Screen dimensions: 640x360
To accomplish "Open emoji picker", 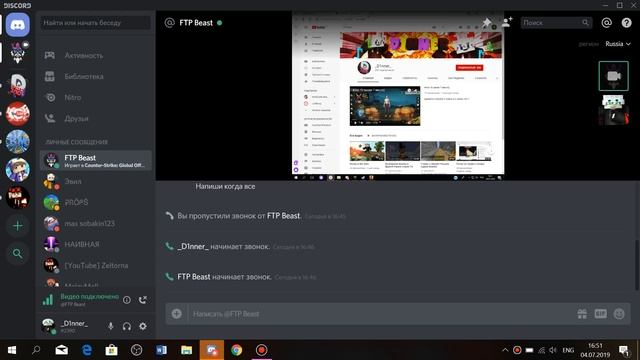I will pyautogui.click(x=619, y=313).
